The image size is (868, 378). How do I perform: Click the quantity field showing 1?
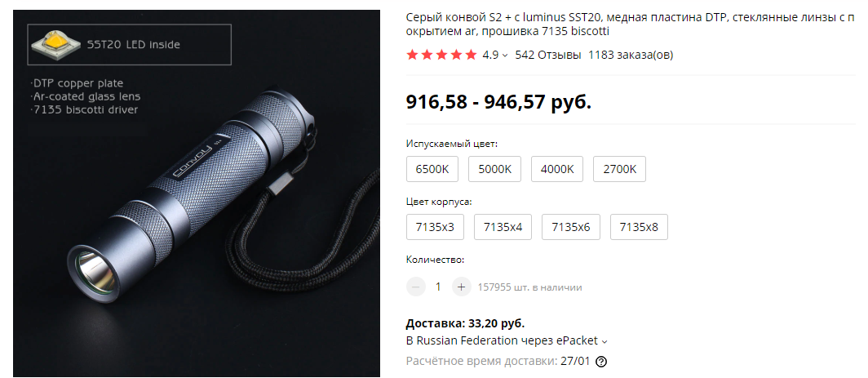[x=438, y=287]
